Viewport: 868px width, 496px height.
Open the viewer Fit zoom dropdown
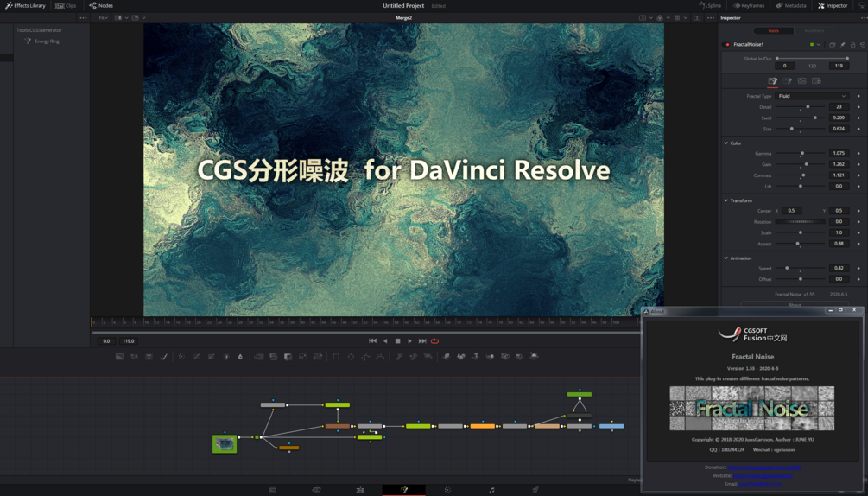click(104, 17)
